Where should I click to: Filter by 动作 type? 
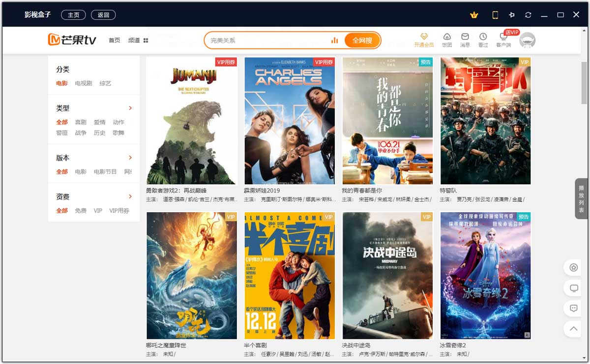click(x=118, y=122)
